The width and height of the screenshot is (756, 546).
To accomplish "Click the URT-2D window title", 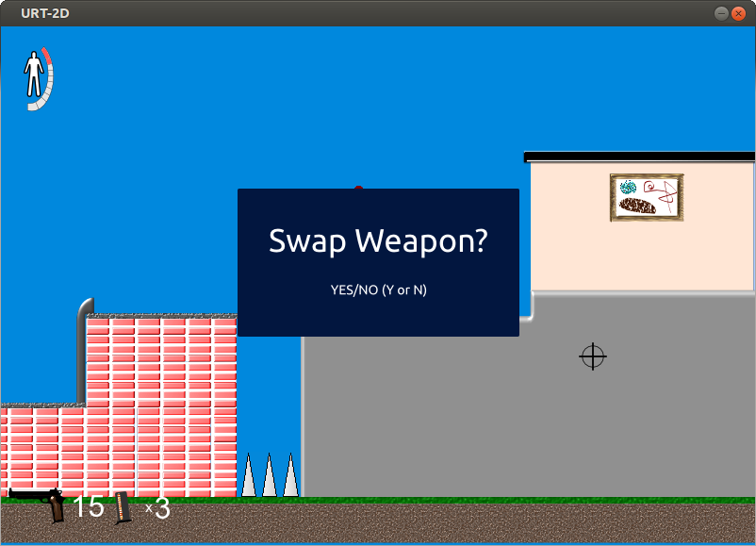I will [45, 13].
